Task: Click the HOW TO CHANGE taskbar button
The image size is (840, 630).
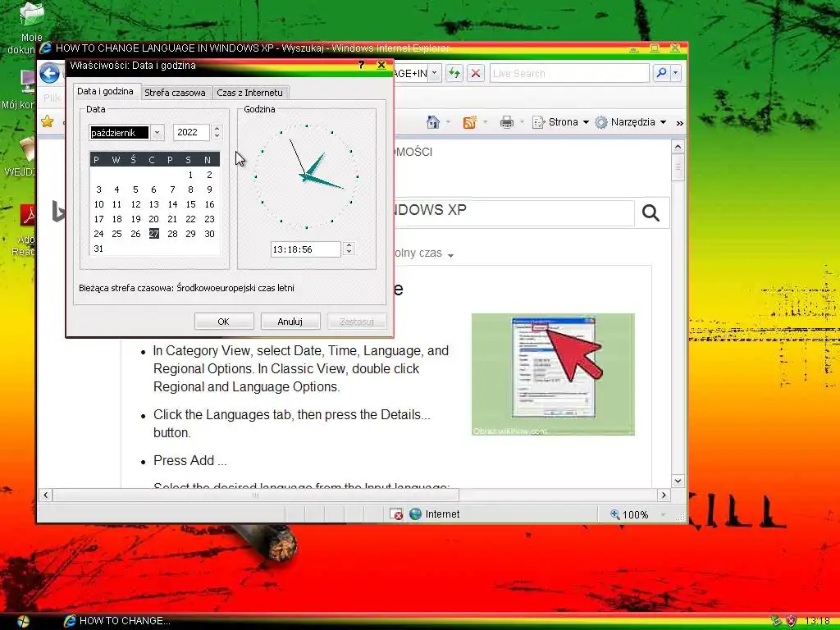Action: [x=117, y=621]
